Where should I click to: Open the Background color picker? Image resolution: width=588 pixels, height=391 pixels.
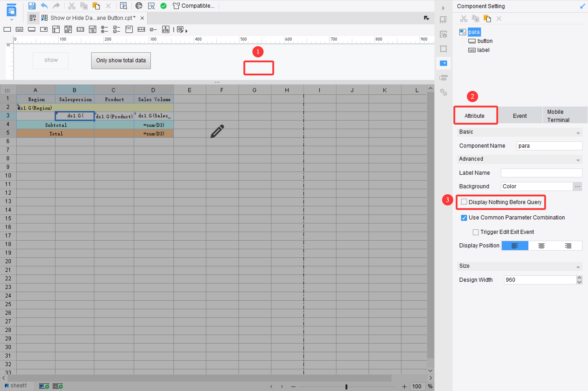578,186
